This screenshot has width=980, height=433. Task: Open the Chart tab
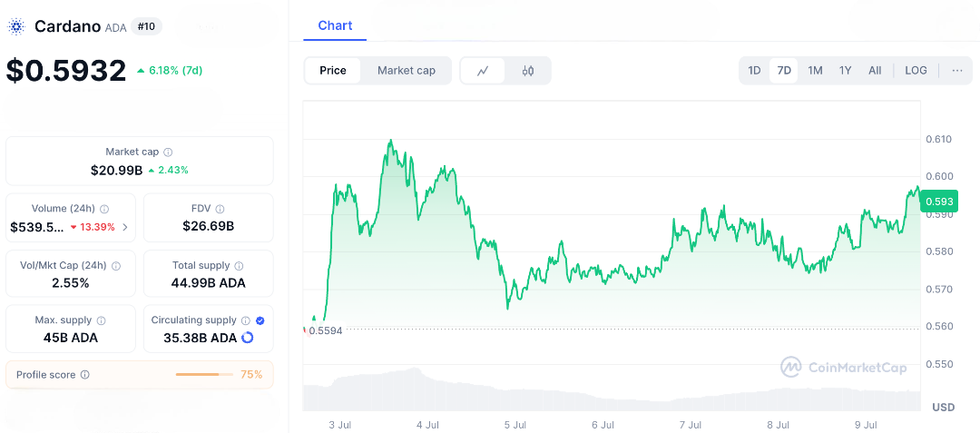[335, 25]
